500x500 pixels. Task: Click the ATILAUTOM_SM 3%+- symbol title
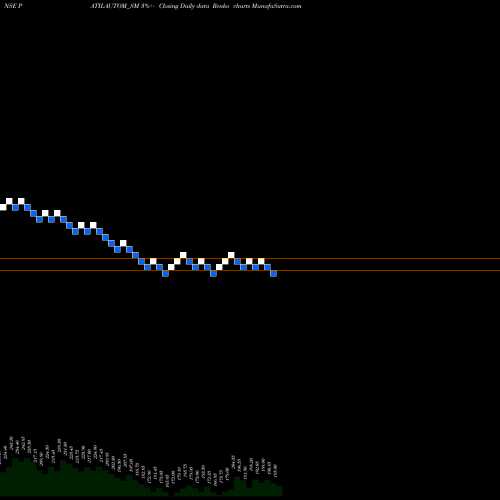pyautogui.click(x=122, y=6)
